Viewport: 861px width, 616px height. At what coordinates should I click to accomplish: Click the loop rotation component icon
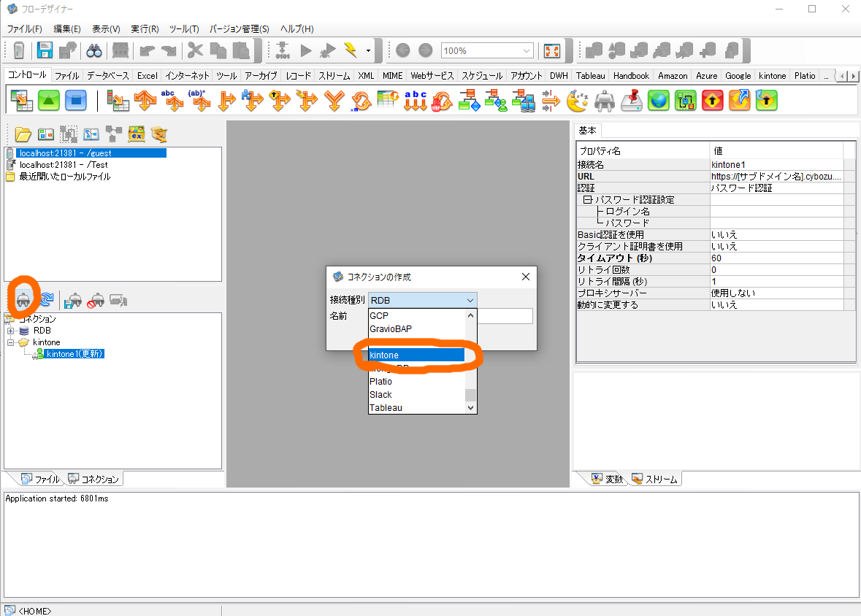[x=361, y=101]
